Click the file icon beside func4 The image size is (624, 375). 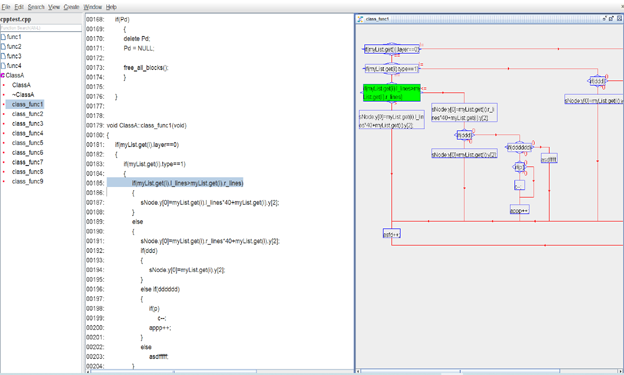click(x=3, y=66)
